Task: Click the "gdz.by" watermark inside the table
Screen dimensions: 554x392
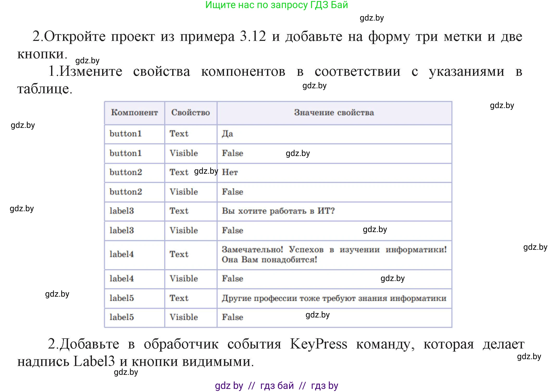Action: pos(297,153)
